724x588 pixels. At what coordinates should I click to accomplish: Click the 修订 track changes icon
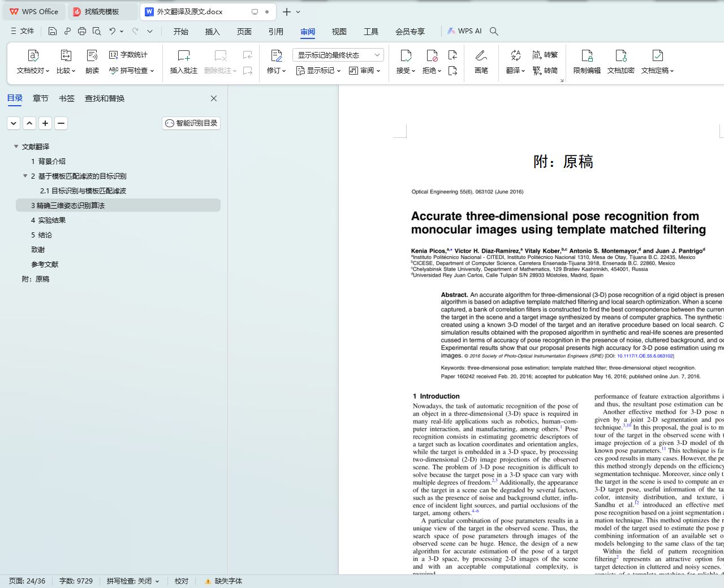pos(276,55)
